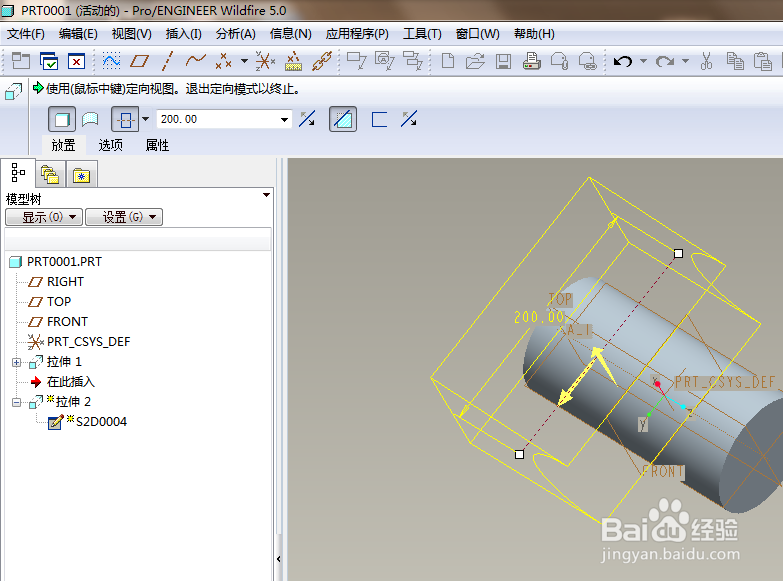Screen dimensions: 783x581
Task: Open the 编辑(E) menu
Action: (x=78, y=34)
